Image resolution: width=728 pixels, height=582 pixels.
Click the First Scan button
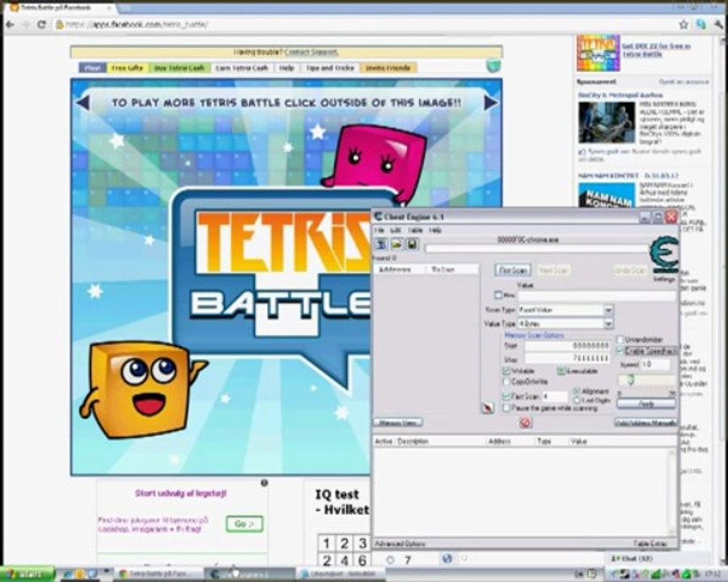pos(513,270)
